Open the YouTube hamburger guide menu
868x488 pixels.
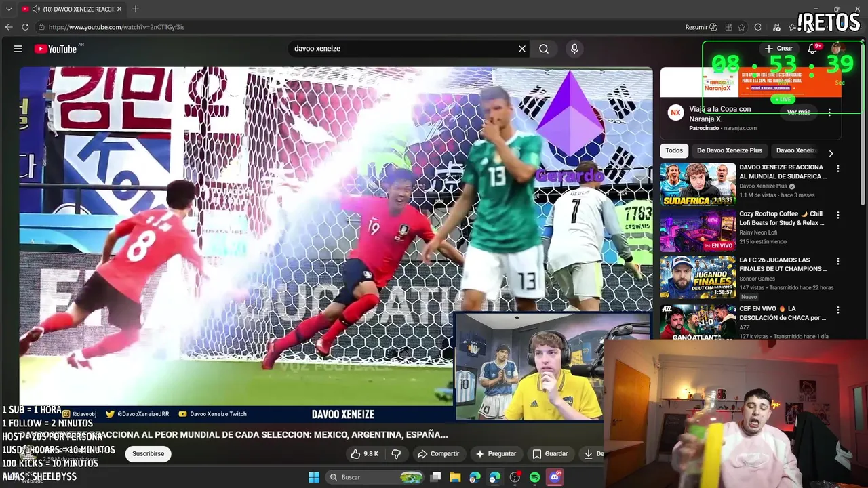[18, 49]
